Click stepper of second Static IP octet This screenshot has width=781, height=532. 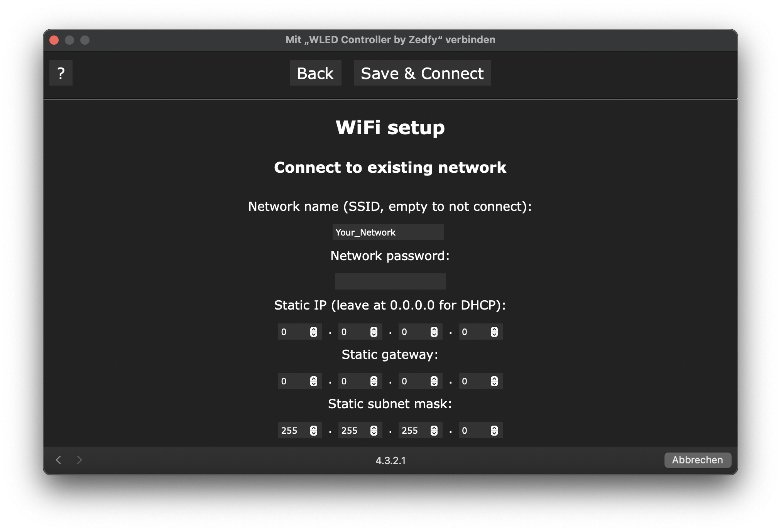(x=374, y=332)
